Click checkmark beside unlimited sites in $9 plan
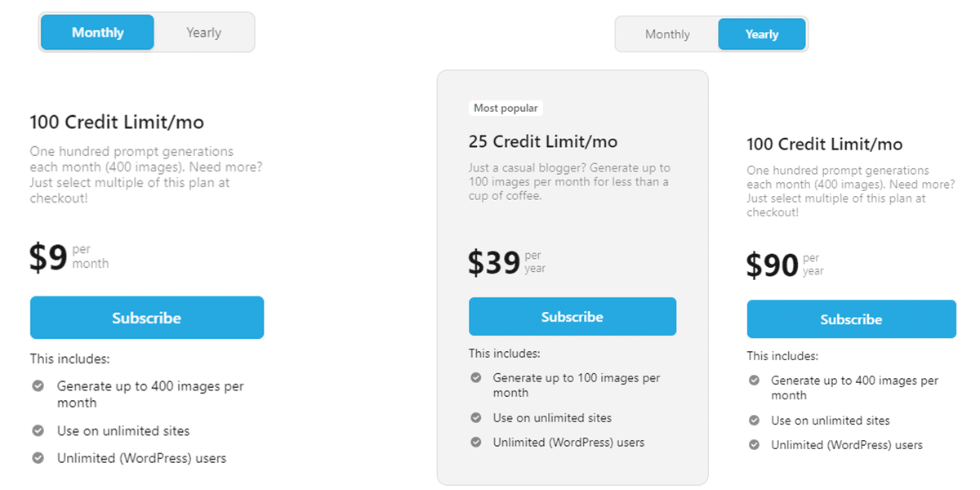The height and width of the screenshot is (490, 980). coord(38,430)
